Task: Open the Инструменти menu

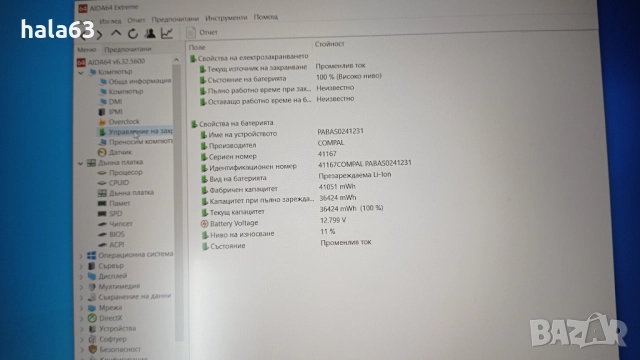Action: point(226,18)
